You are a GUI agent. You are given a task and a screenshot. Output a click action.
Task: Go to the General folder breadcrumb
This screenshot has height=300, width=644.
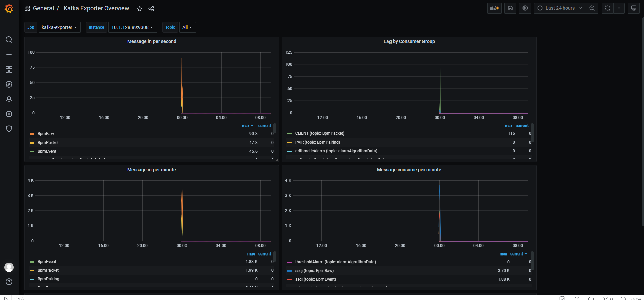pos(43,8)
